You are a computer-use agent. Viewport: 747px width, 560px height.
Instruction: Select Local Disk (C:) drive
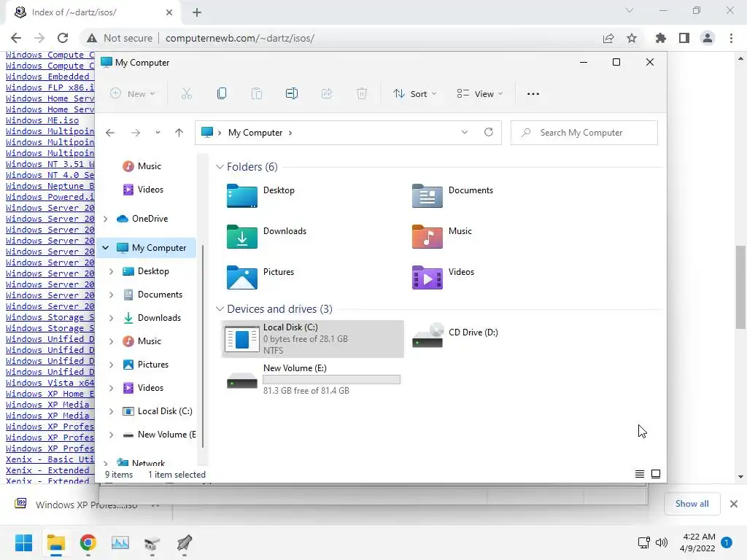[x=312, y=338]
